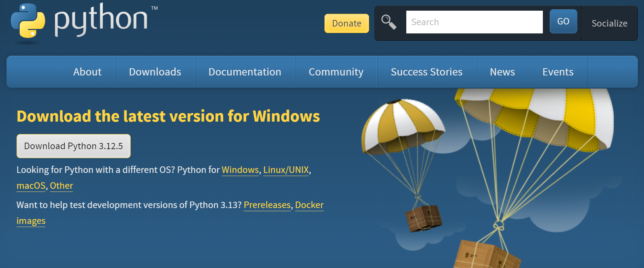Open the About menu

coord(87,72)
